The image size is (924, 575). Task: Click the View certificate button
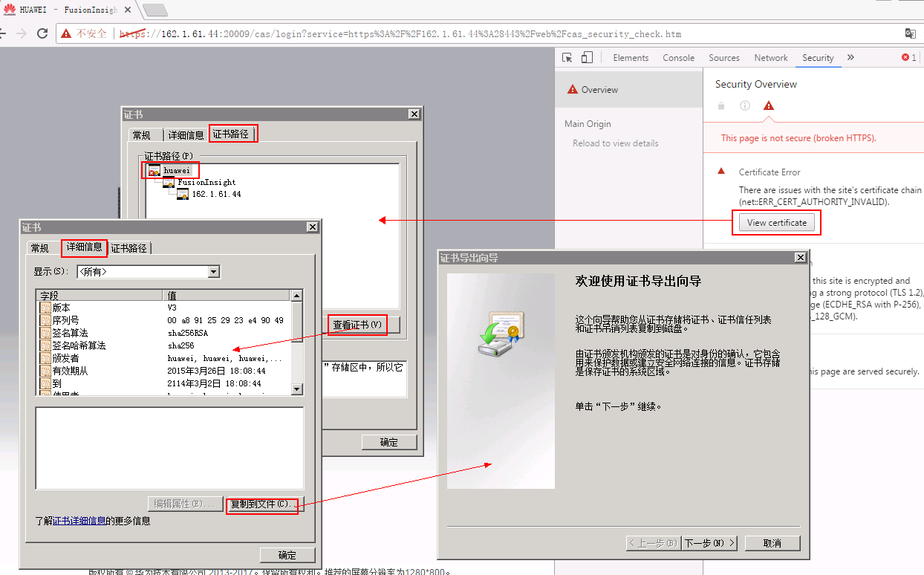pos(776,222)
